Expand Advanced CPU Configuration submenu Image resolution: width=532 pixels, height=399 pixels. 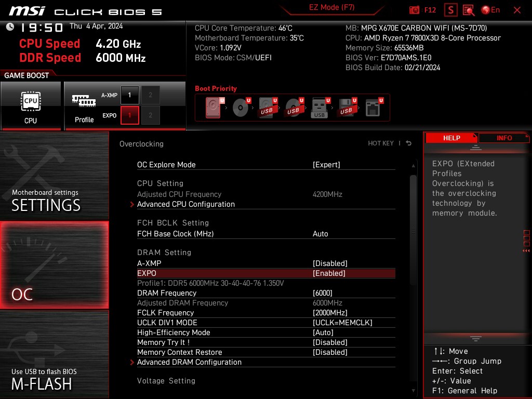tap(266, 204)
